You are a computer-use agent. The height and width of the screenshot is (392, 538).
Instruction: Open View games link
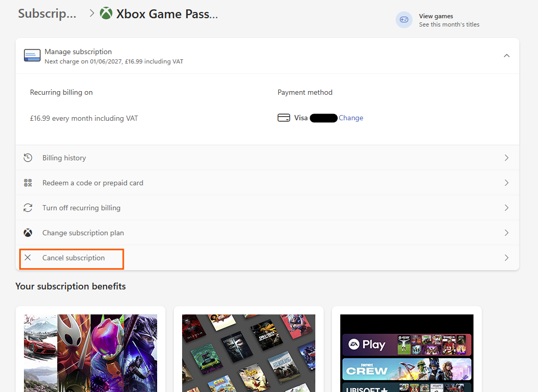pyautogui.click(x=435, y=16)
